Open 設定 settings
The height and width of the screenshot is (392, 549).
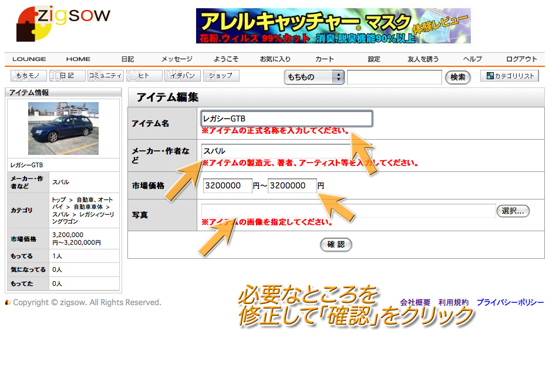coord(374,59)
